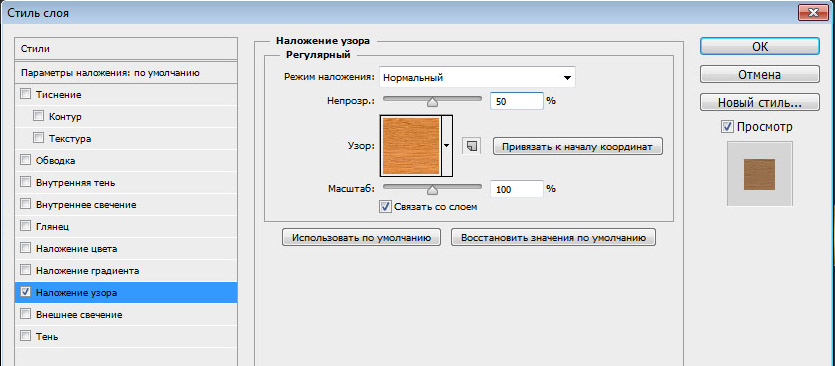835x366 pixels.
Task: Enable the Контур checkbox
Action: click(x=38, y=116)
